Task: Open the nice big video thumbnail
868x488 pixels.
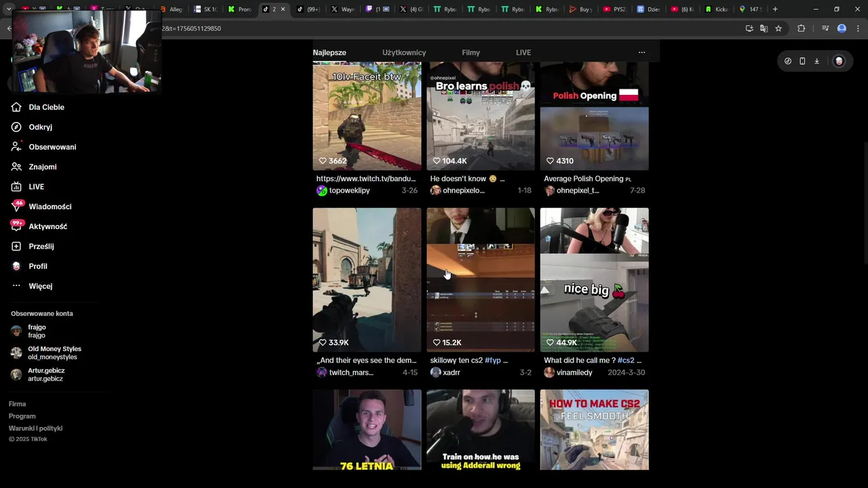Action: (595, 280)
